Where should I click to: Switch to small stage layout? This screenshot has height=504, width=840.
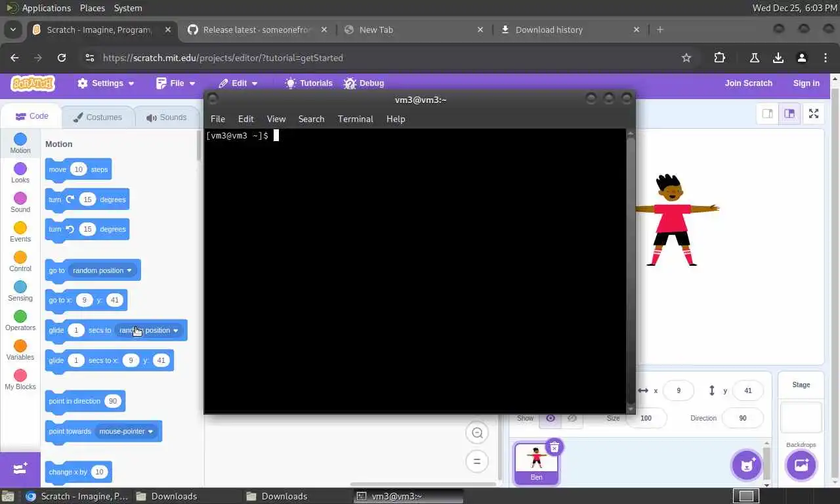click(767, 114)
